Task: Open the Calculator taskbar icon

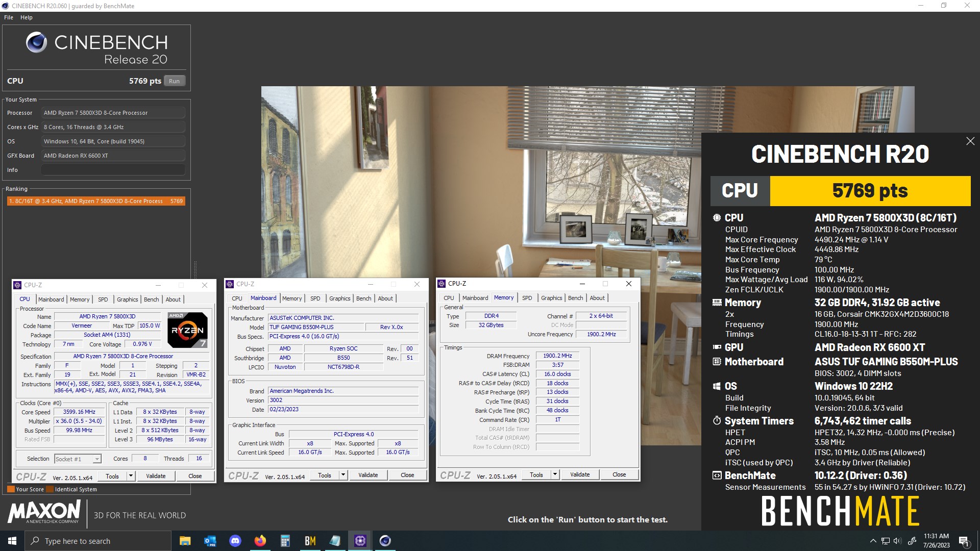Action: 285,541
